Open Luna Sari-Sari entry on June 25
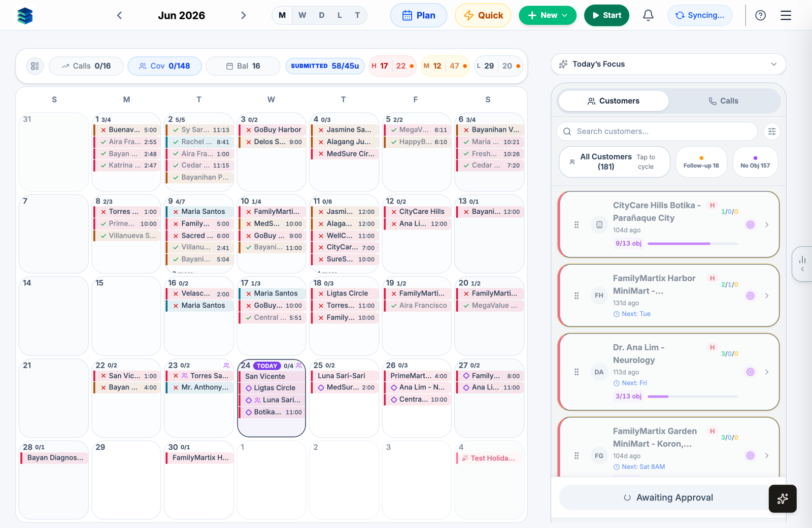This screenshot has width=812, height=528. point(344,376)
